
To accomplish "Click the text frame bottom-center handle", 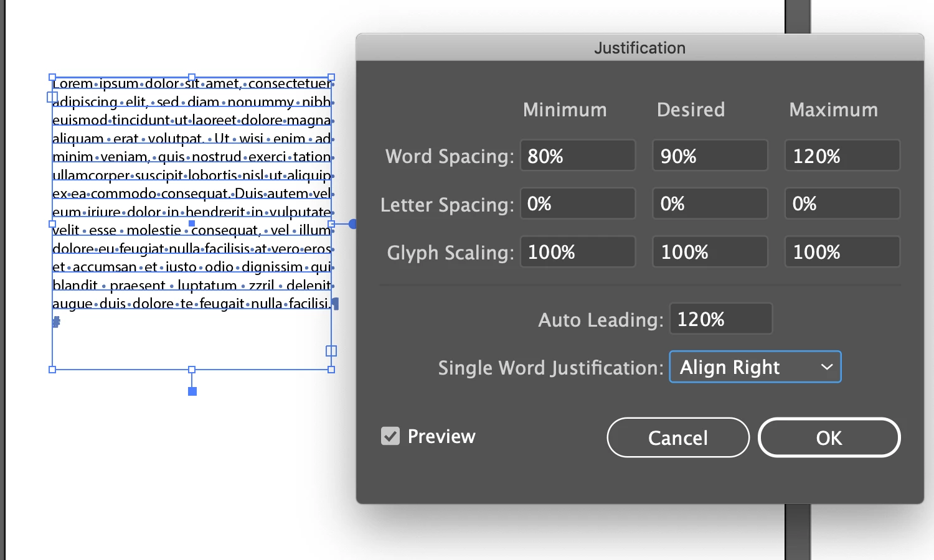I will 192,370.
